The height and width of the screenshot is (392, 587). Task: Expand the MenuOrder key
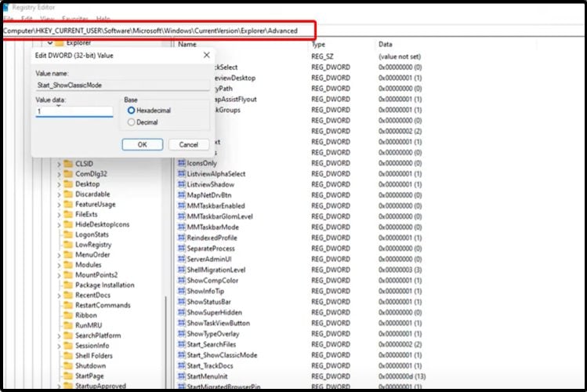tap(59, 255)
